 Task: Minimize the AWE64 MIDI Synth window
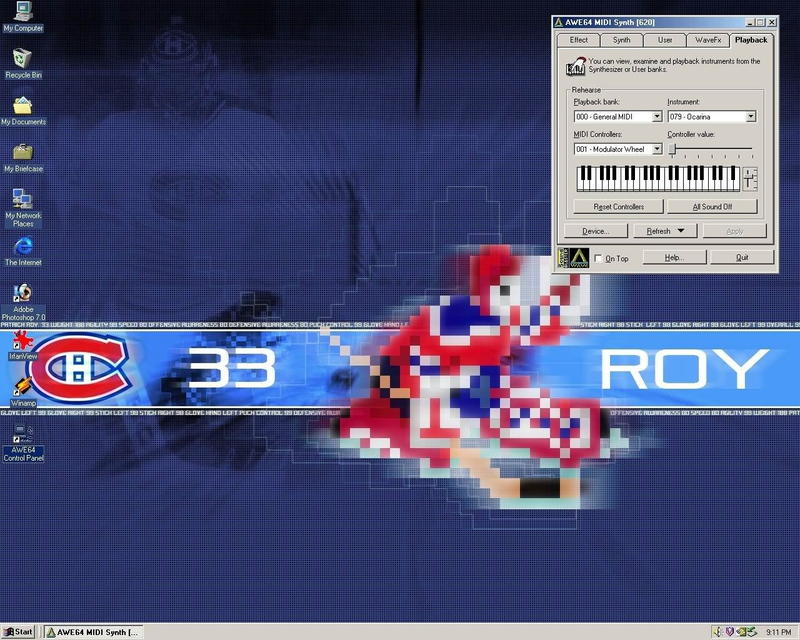click(749, 22)
